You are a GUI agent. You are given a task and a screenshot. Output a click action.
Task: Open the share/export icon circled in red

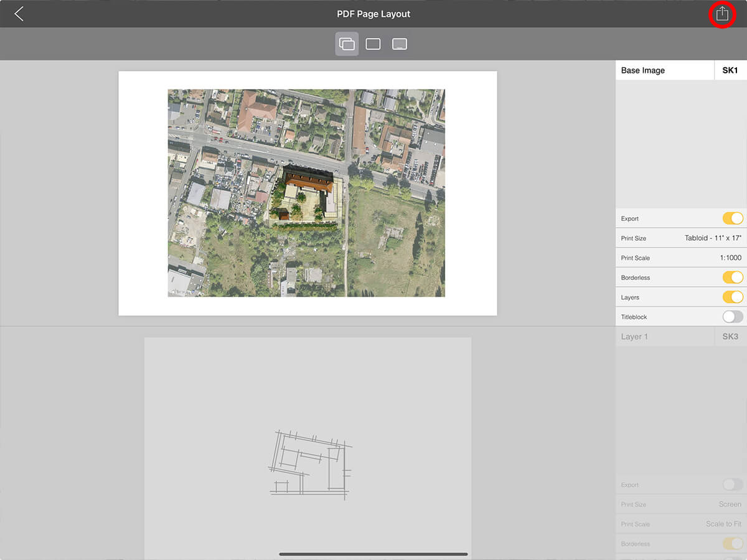coord(721,14)
